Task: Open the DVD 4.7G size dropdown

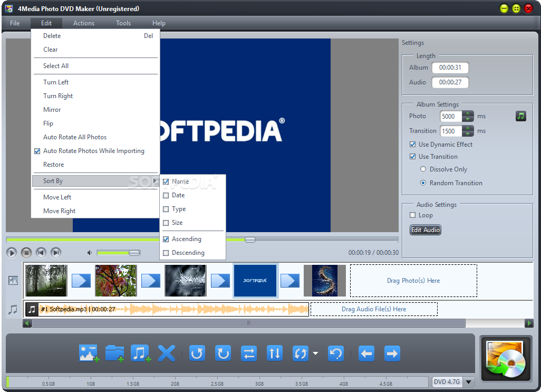Action: [469, 381]
